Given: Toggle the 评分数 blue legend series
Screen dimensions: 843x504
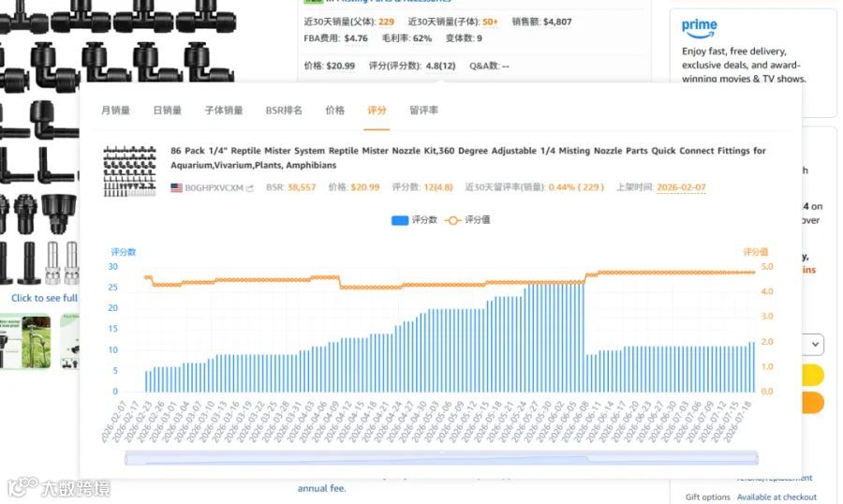Looking at the screenshot, I should click(414, 220).
